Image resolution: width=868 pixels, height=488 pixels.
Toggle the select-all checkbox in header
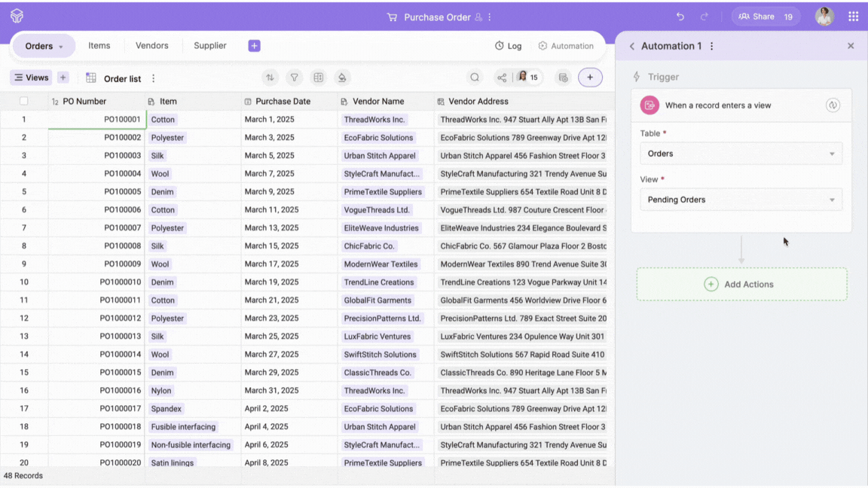tap(24, 101)
